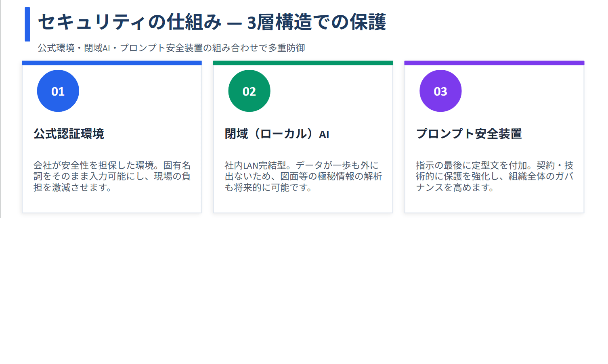Select description starting 会社が安全性を担保した環境
608x364 pixels.
112,176
